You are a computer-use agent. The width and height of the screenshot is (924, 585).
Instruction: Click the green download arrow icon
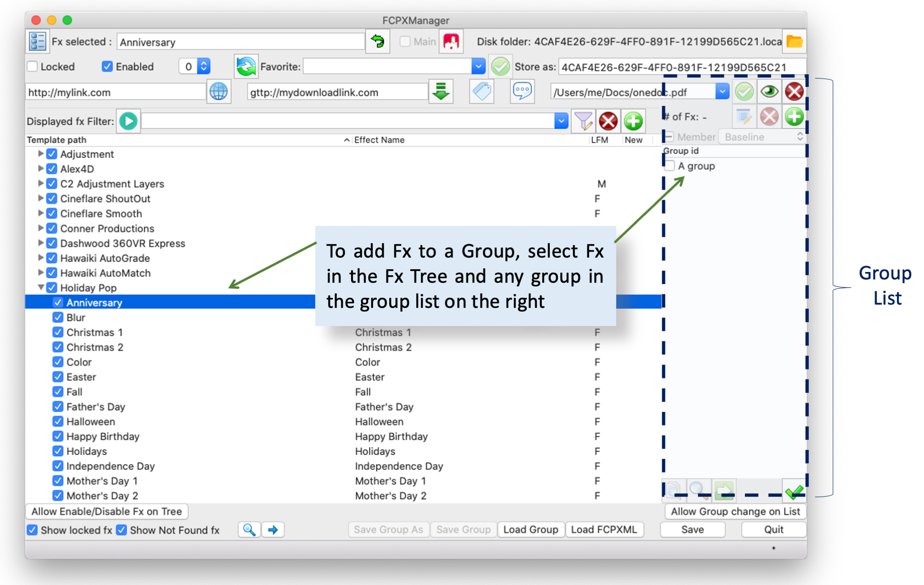[440, 91]
